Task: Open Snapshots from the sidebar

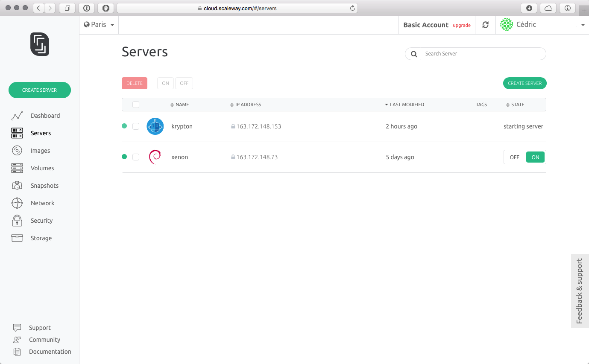Action: click(x=44, y=186)
